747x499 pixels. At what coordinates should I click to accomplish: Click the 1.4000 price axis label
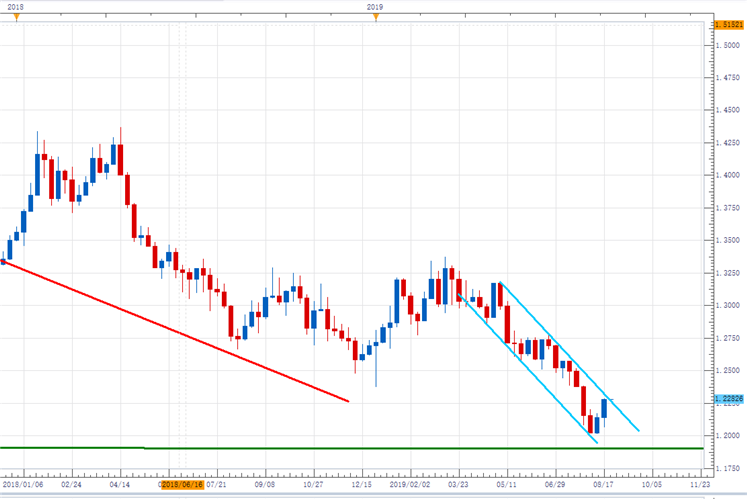coord(727,175)
